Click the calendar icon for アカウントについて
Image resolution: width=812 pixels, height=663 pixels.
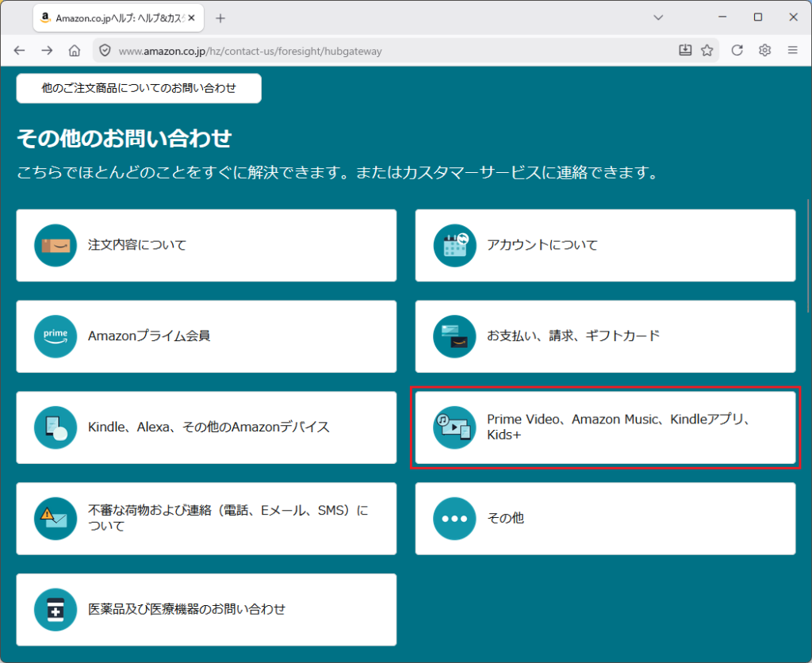coord(454,246)
